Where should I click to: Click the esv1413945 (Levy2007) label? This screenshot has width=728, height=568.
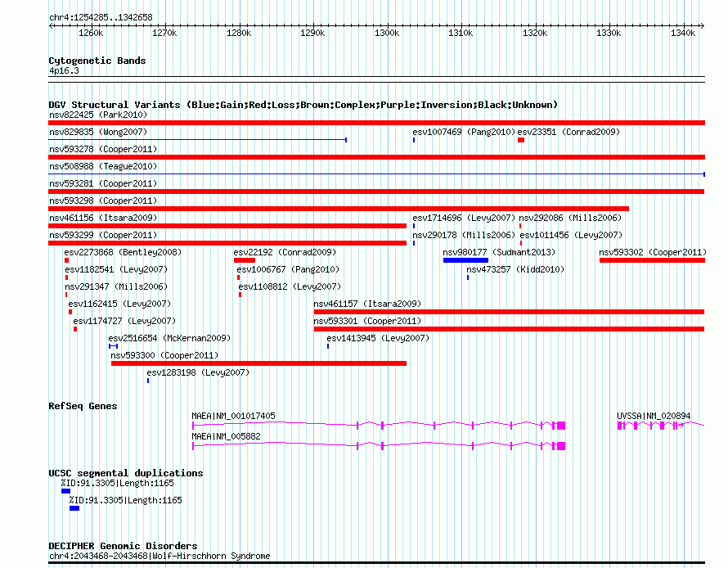378,338
